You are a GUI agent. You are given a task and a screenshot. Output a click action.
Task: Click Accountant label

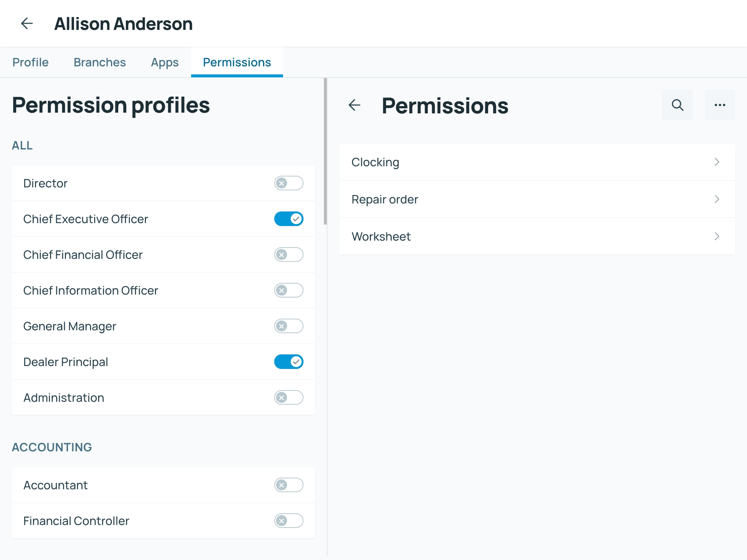(x=55, y=485)
